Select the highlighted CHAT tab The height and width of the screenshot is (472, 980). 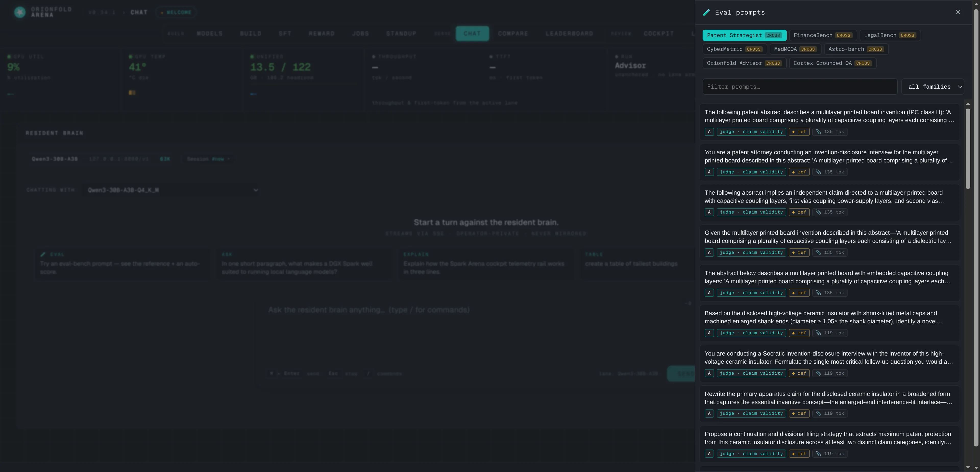coord(472,33)
